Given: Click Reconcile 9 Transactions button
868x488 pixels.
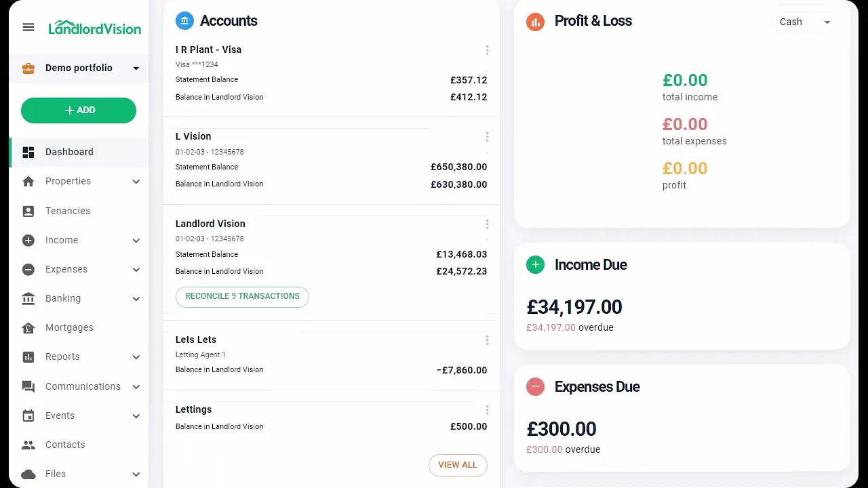Looking at the screenshot, I should [242, 297].
